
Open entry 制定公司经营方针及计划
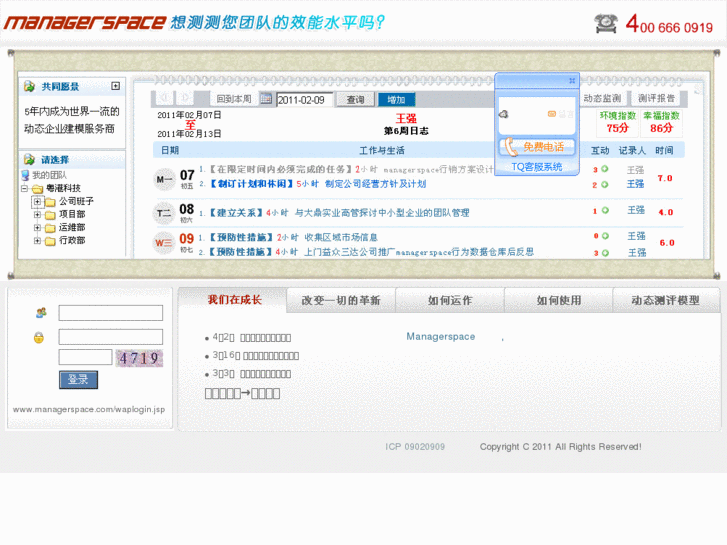click(x=375, y=184)
